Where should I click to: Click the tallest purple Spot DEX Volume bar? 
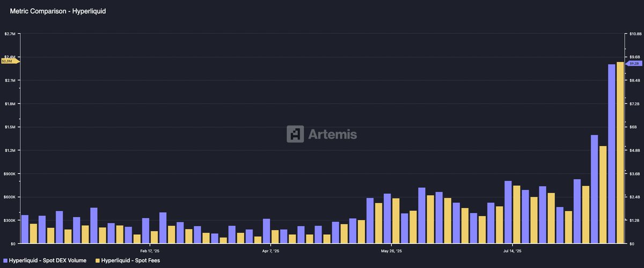(611, 154)
